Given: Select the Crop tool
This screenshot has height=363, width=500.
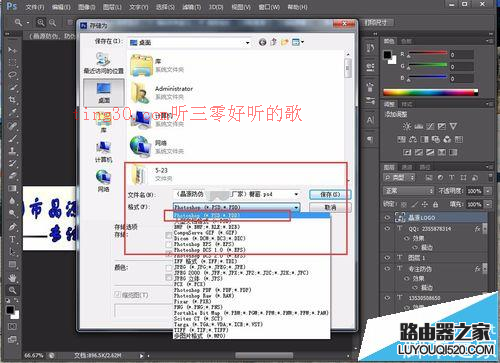Looking at the screenshot, I should click(12, 100).
